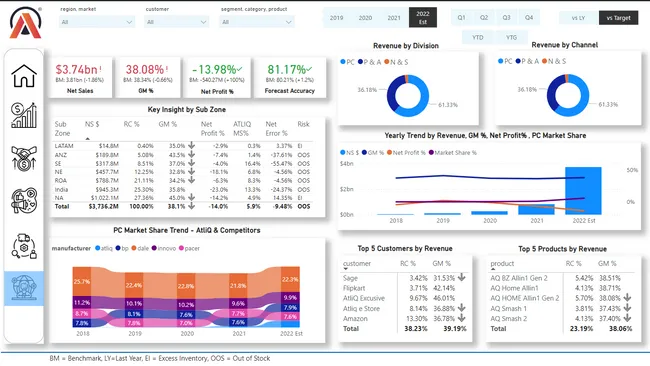
Task: Select Q4 quarter button
Action: (x=529, y=17)
